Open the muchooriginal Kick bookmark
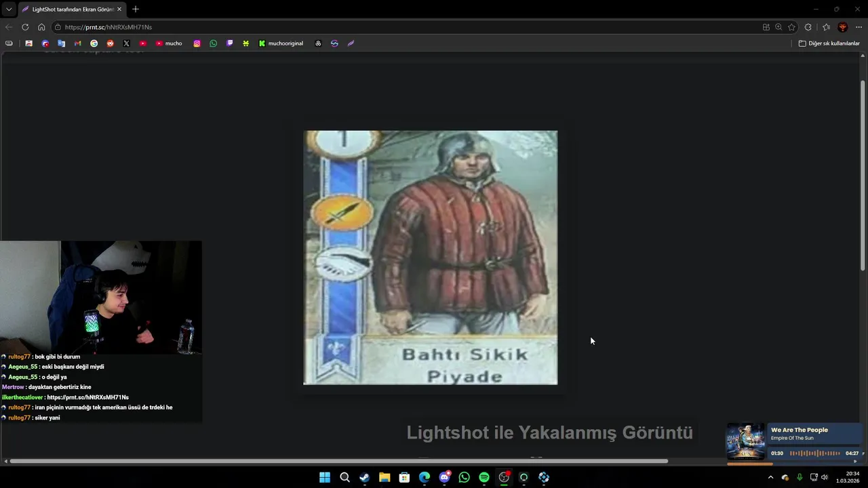Viewport: 868px width, 488px height. point(281,43)
